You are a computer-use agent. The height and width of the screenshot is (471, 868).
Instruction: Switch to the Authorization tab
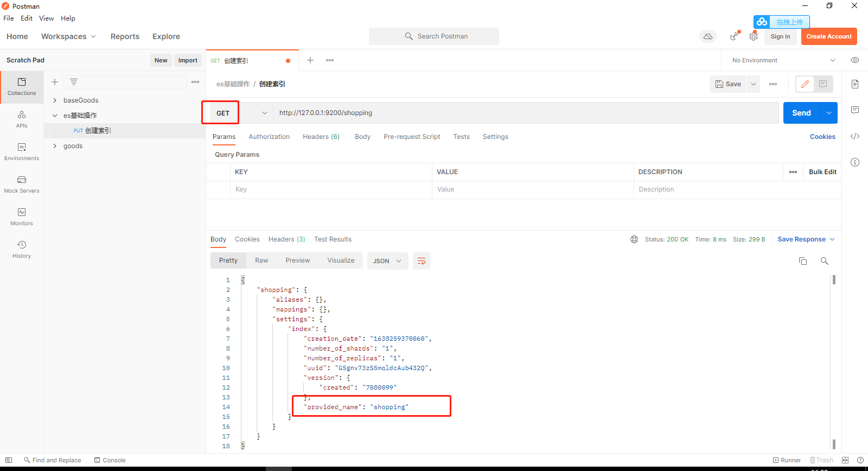click(x=269, y=137)
